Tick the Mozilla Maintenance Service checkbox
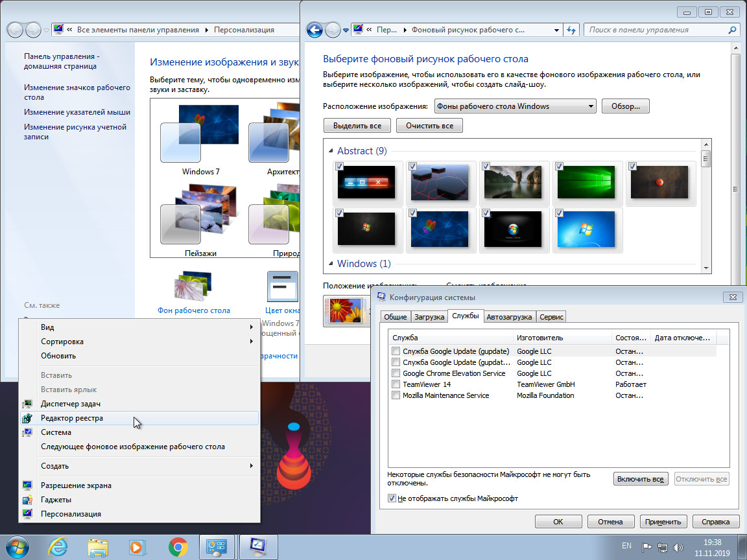This screenshot has width=747, height=560. (396, 395)
